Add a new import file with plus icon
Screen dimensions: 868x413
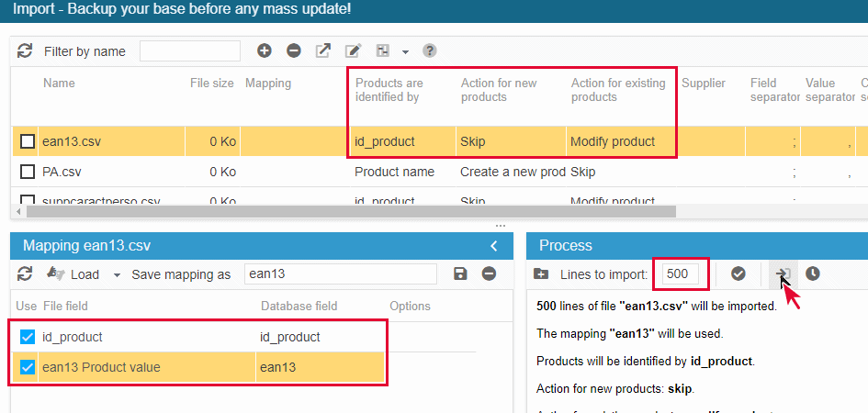coord(265,51)
